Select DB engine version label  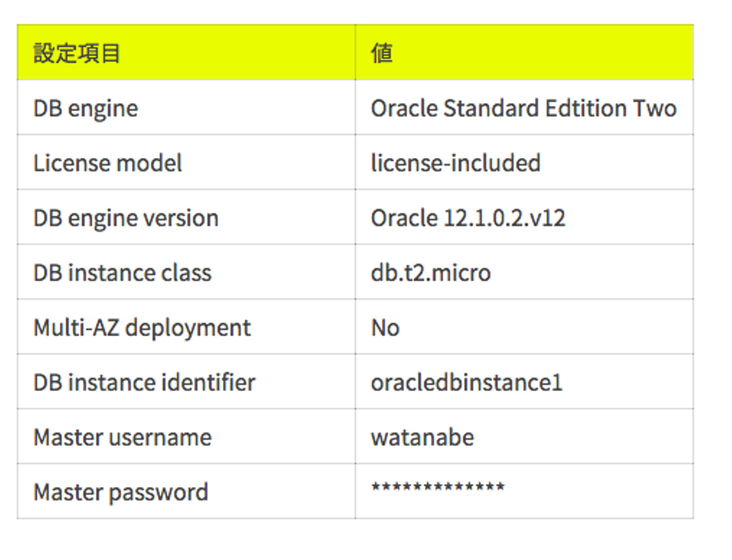126,218
